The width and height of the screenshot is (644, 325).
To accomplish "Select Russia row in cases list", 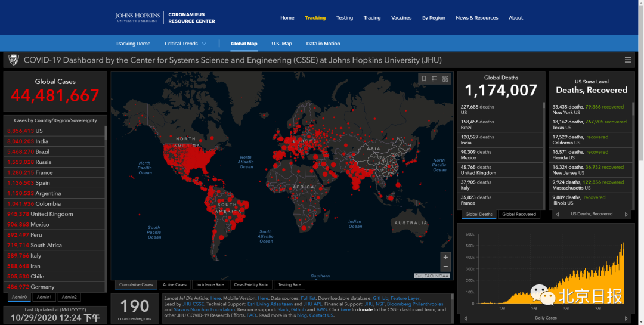I will 55,162.
